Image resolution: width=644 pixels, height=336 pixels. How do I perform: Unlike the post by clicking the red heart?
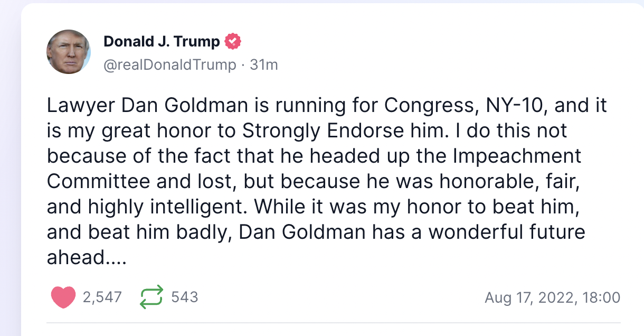63,296
